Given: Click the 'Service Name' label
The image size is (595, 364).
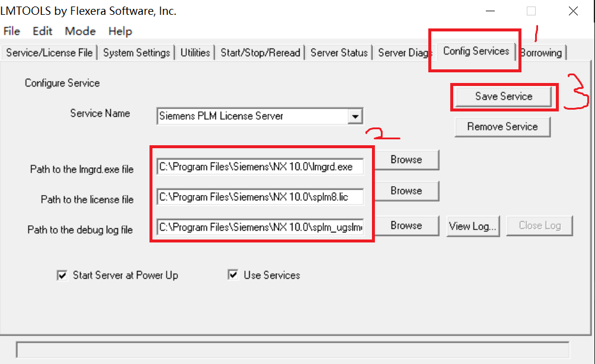Looking at the screenshot, I should [x=100, y=113].
